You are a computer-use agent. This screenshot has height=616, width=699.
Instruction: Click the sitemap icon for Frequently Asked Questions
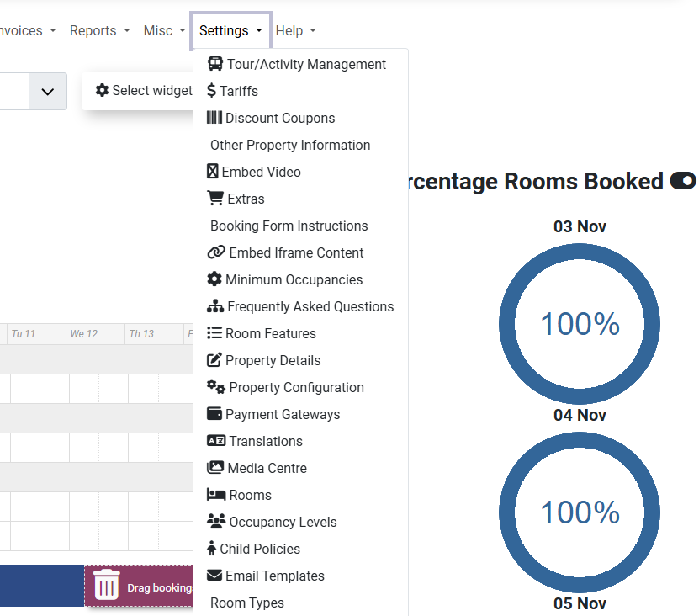[x=215, y=306]
